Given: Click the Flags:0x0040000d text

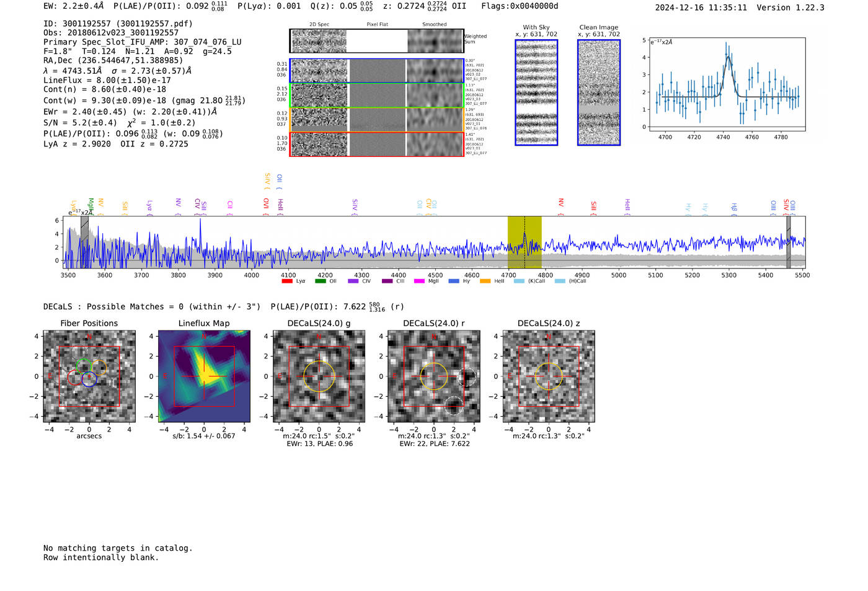Looking at the screenshot, I should click(520, 6).
